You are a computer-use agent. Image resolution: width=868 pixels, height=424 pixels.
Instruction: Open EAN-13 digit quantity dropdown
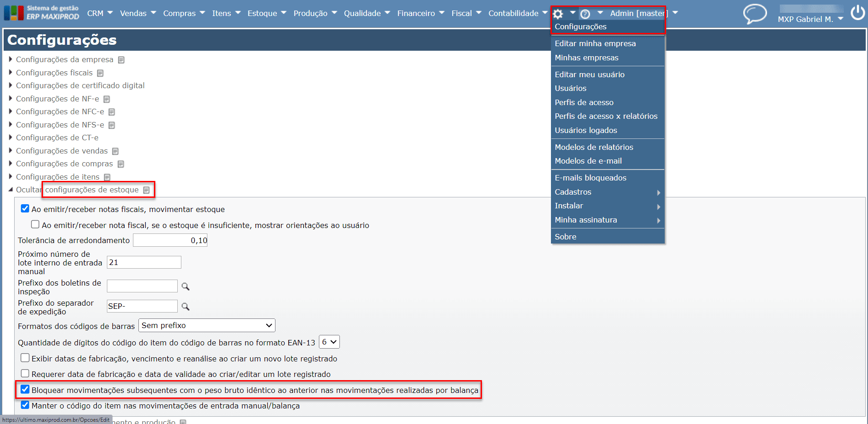click(329, 342)
